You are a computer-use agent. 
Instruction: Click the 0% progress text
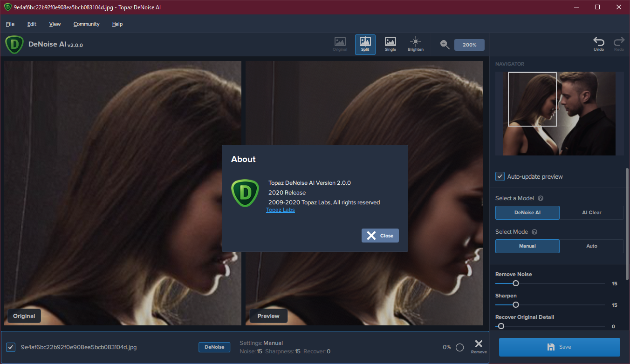coord(447,347)
